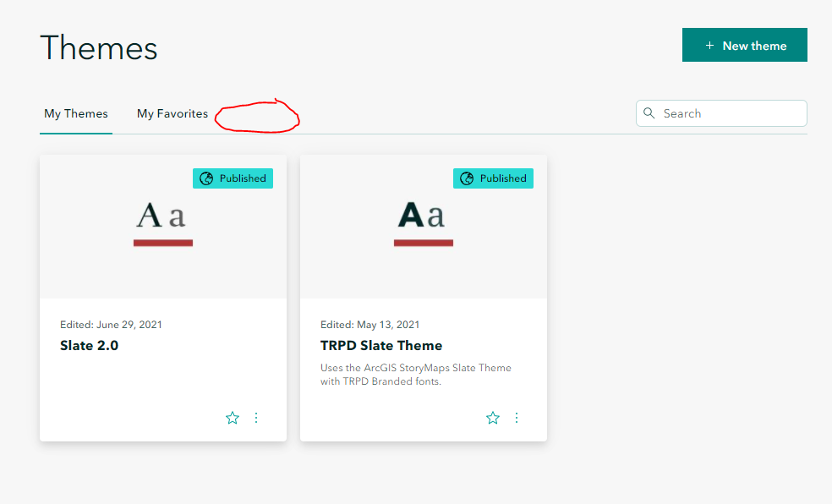Click Published badge on TRPD Slate card
The width and height of the screenshot is (832, 504).
pyautogui.click(x=494, y=178)
